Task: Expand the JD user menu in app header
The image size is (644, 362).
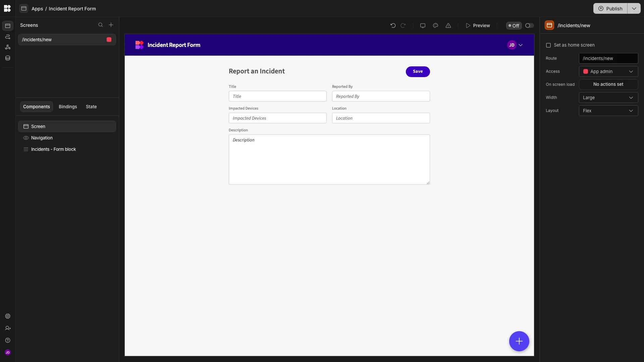Action: point(515,45)
